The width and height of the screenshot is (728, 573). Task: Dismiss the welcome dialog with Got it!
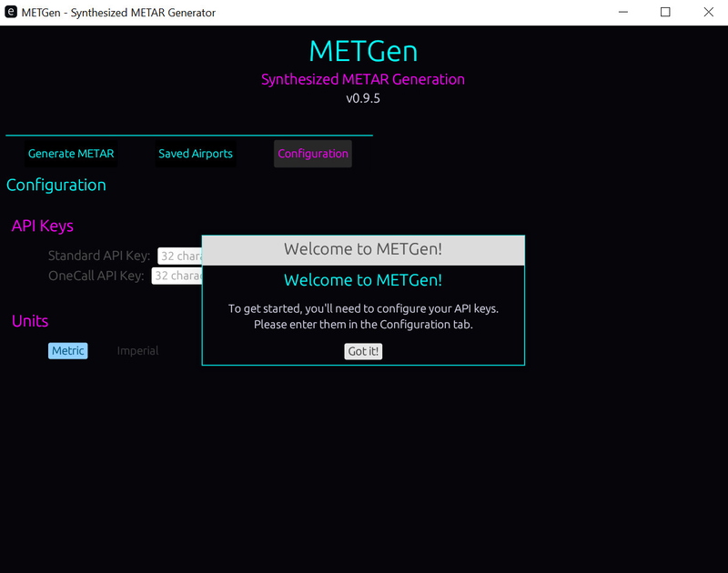click(362, 351)
